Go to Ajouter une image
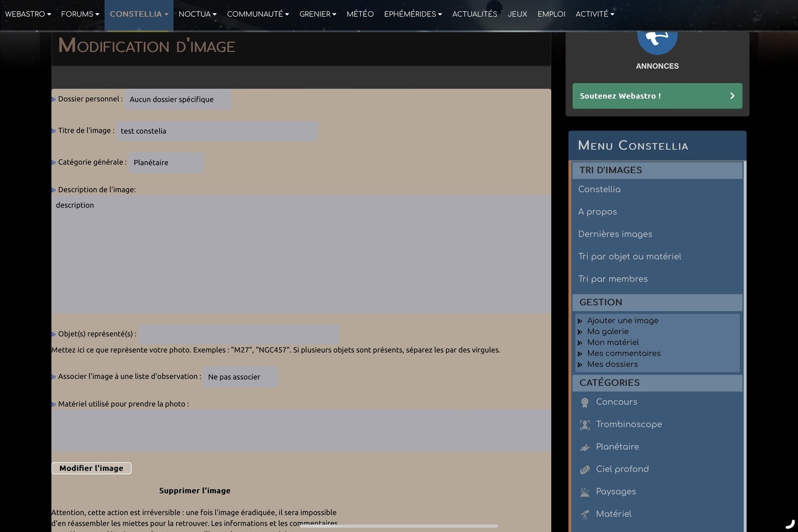The image size is (798, 532). click(x=622, y=321)
